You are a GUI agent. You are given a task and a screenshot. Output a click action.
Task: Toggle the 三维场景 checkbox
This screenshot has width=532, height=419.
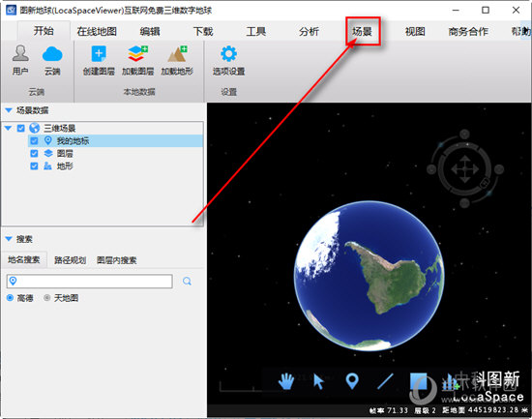pos(20,128)
